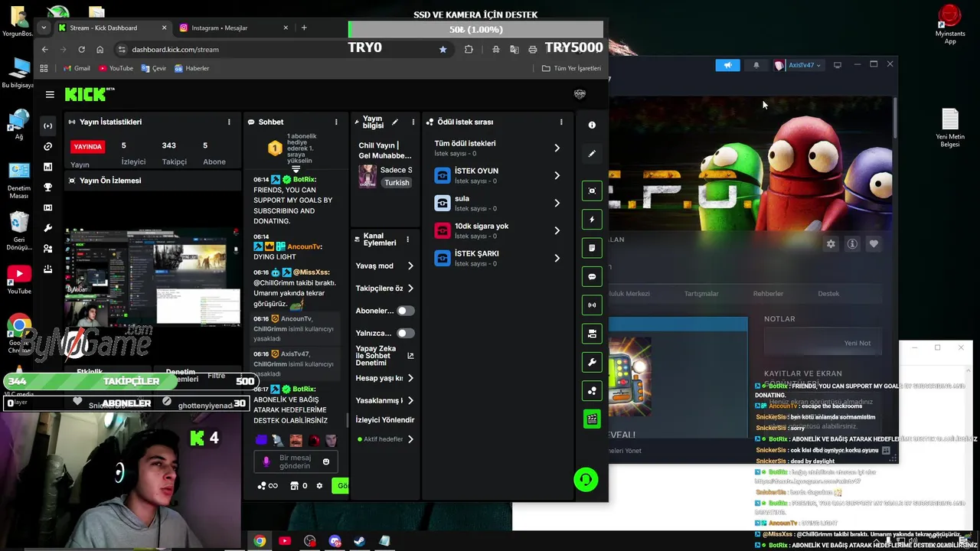Open Sohbet panel three-dot menu
The width and height of the screenshot is (980, 551).
click(336, 122)
